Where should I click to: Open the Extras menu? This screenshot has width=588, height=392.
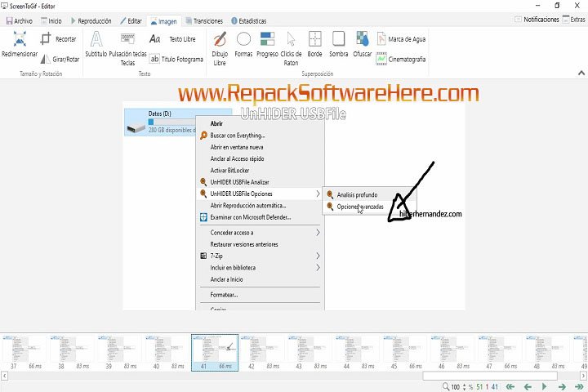pyautogui.click(x=574, y=19)
